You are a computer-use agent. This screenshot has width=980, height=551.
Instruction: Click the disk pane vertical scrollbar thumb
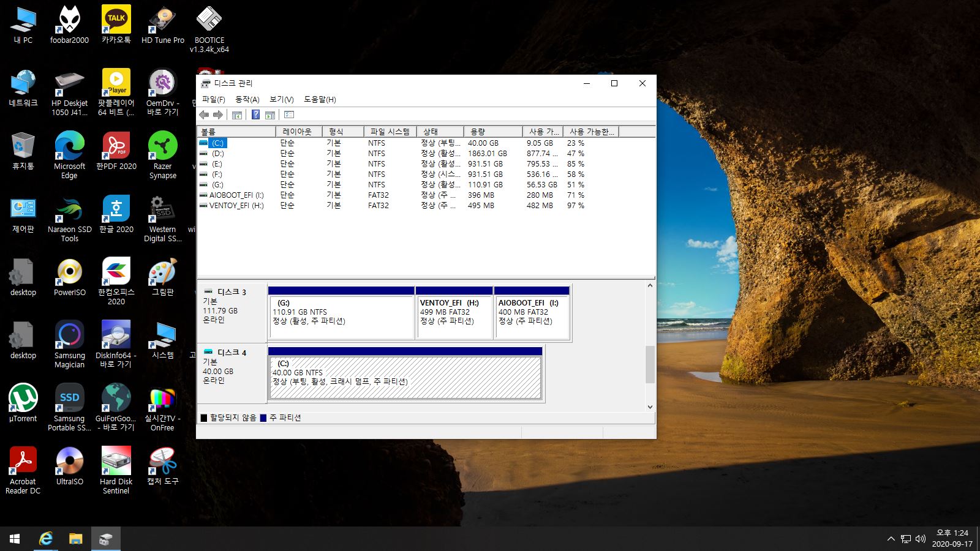point(650,365)
